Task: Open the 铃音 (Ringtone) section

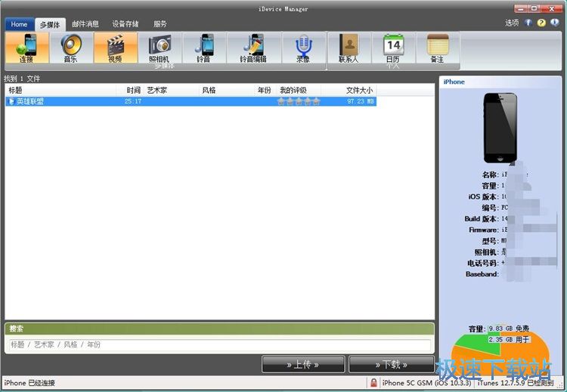Action: [204, 48]
